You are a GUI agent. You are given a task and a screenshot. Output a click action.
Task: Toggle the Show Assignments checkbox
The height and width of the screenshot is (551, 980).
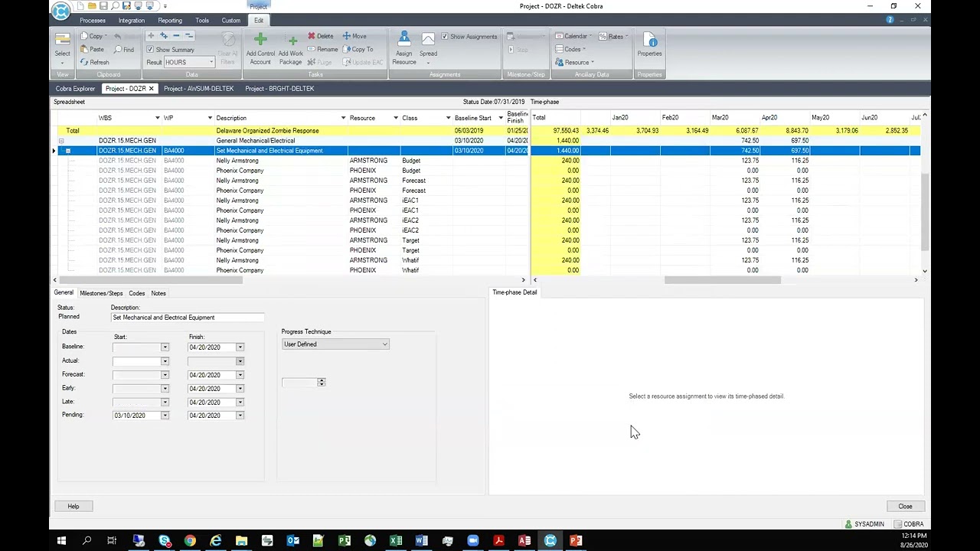point(445,37)
